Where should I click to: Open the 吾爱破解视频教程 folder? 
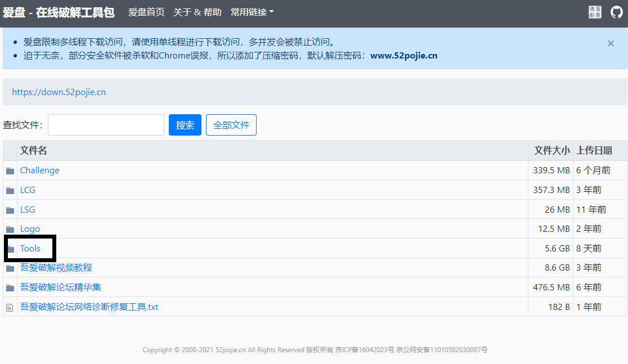[56, 267]
